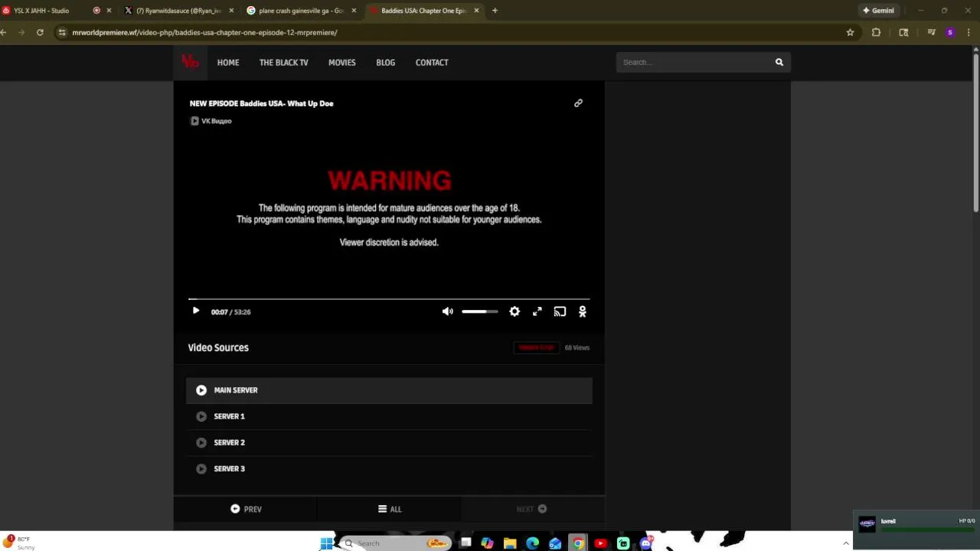Open THE BLACK TV menu

tap(283, 63)
